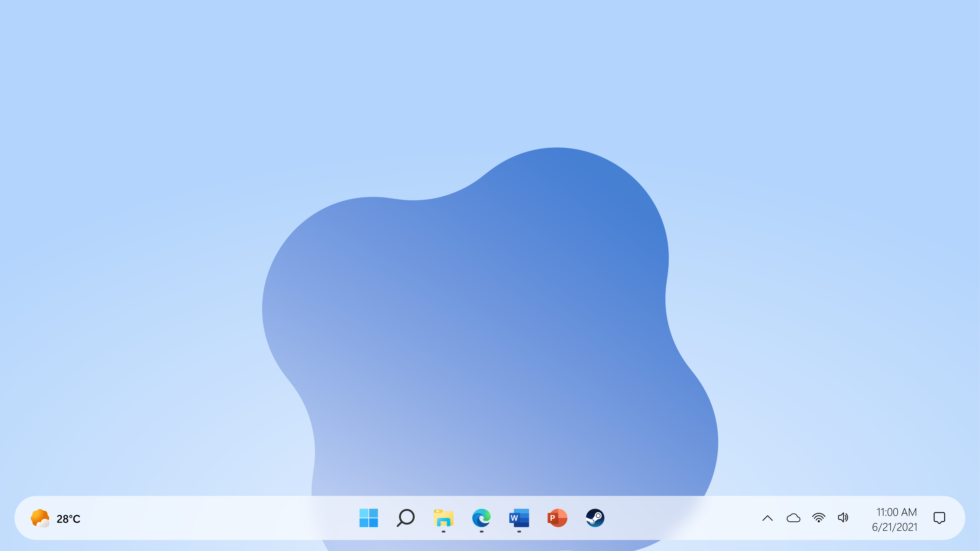
Task: Show hidden tray icons chevron
Action: 768,518
